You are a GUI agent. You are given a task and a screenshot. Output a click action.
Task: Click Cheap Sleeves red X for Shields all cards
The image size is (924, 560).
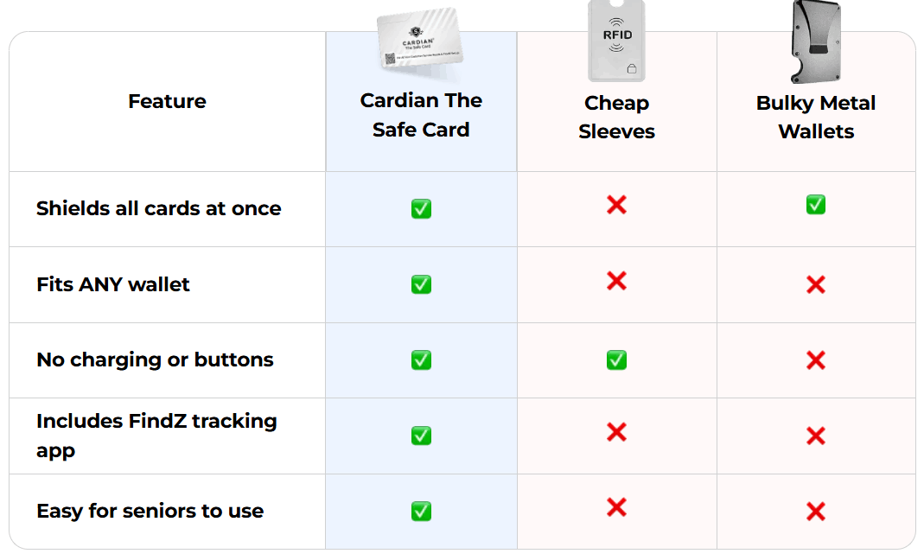pos(616,205)
